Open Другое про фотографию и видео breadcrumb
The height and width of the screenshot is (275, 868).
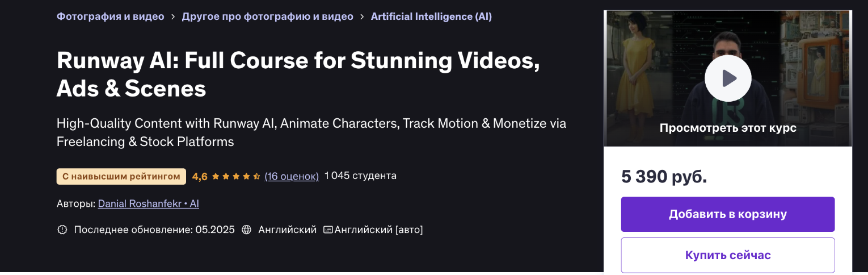tap(267, 16)
